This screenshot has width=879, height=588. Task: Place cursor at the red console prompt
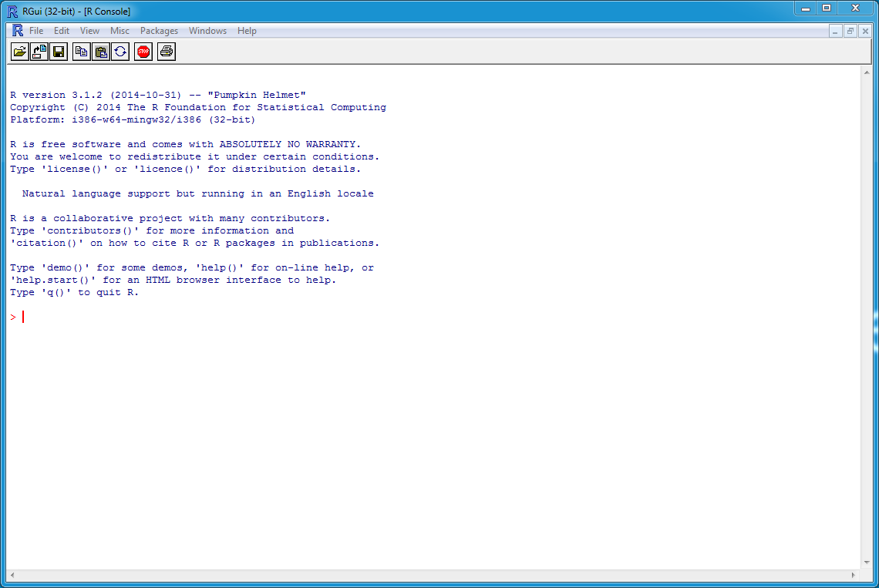23,318
